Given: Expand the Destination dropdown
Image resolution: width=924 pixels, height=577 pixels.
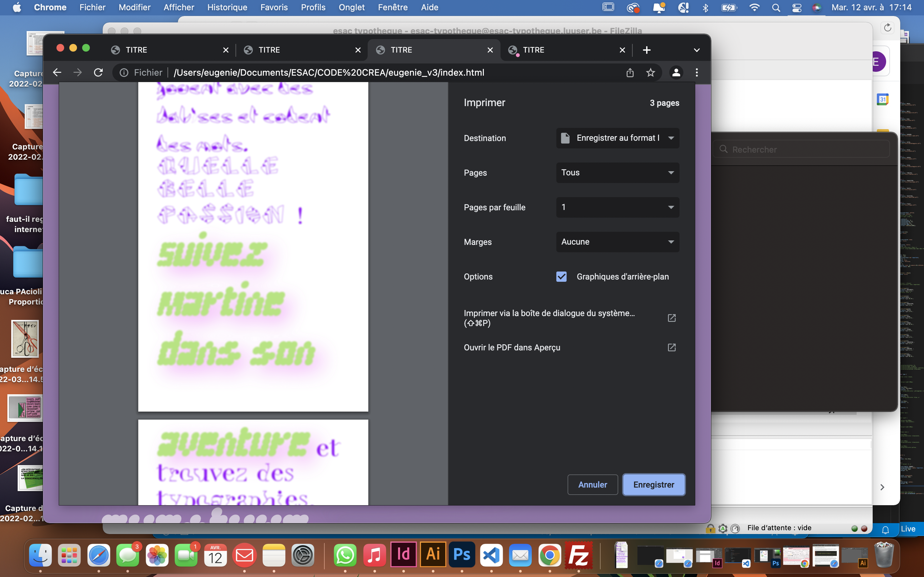Looking at the screenshot, I should pos(617,138).
